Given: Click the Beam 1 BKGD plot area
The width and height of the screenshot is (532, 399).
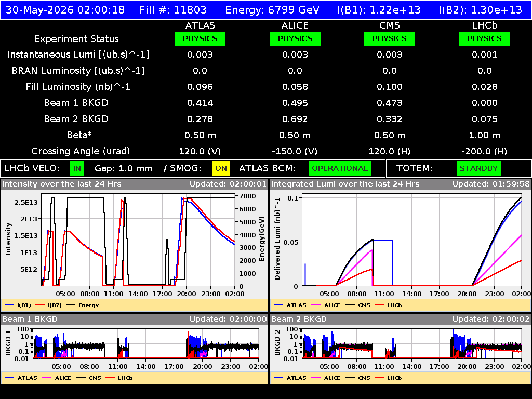Looking at the screenshot, I should (146, 343).
